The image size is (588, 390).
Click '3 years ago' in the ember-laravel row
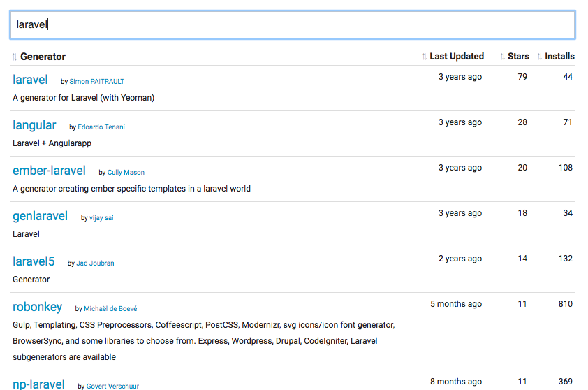point(460,168)
